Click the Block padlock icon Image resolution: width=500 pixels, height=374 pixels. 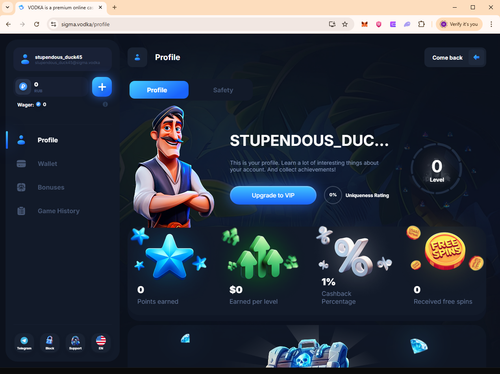tap(50, 342)
